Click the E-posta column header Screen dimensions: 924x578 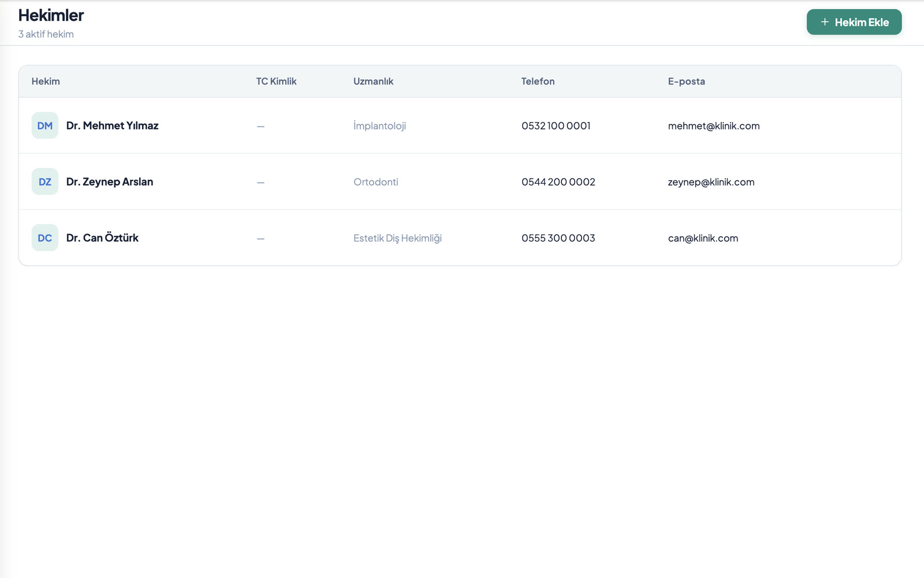click(687, 81)
